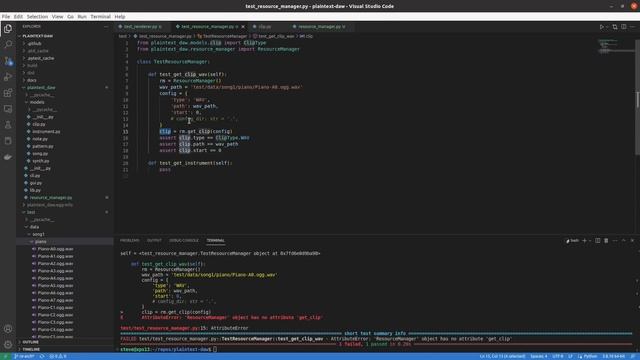Click the line and column position indicator
The width and height of the screenshot is (640, 360).
coord(502,356)
